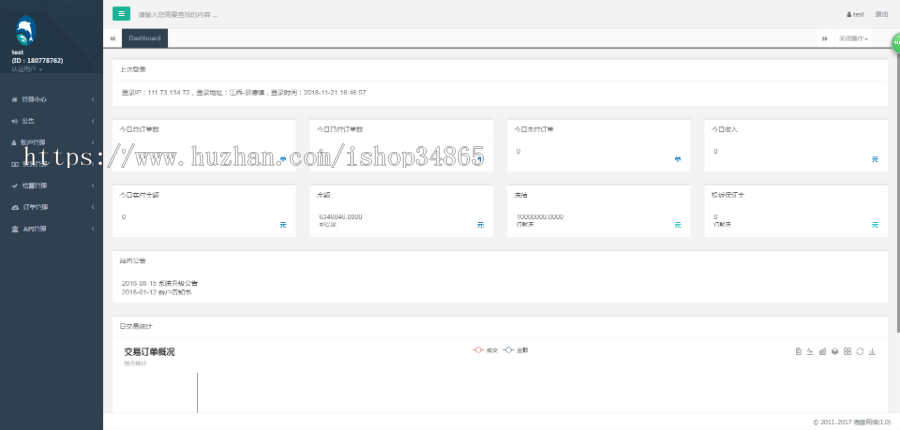Image resolution: width=900 pixels, height=430 pixels.
Task: Click the bank building icon beside API
Action: [15, 229]
